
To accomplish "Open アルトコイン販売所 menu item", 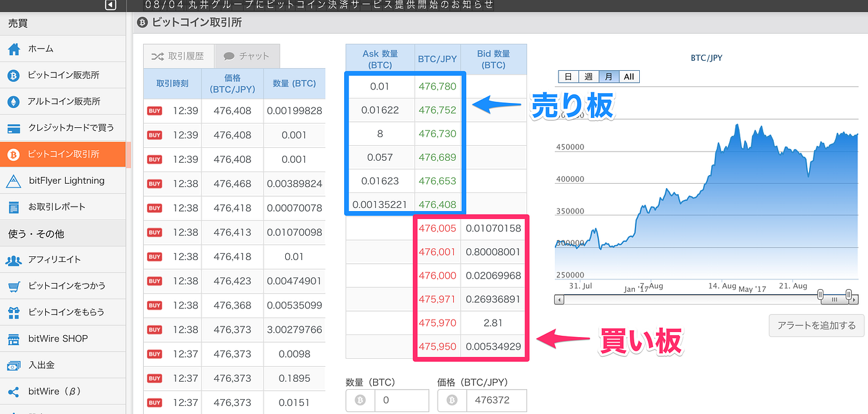I will pyautogui.click(x=62, y=102).
